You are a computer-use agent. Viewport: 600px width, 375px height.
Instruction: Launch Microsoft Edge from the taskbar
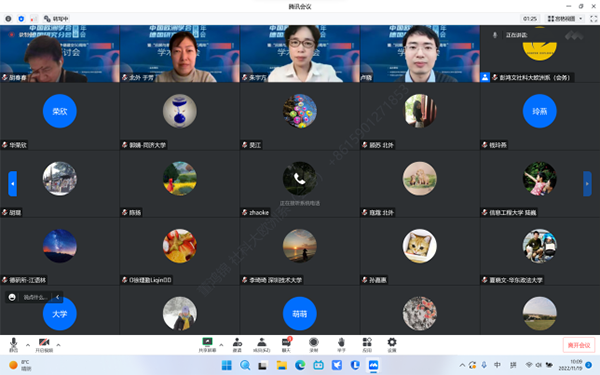[300, 365]
